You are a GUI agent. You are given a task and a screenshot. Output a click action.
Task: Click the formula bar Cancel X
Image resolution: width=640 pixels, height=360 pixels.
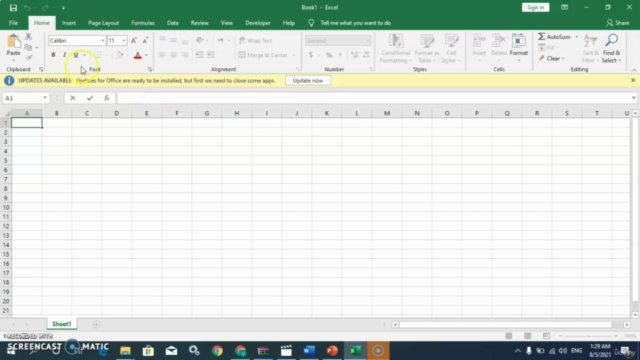coord(73,98)
